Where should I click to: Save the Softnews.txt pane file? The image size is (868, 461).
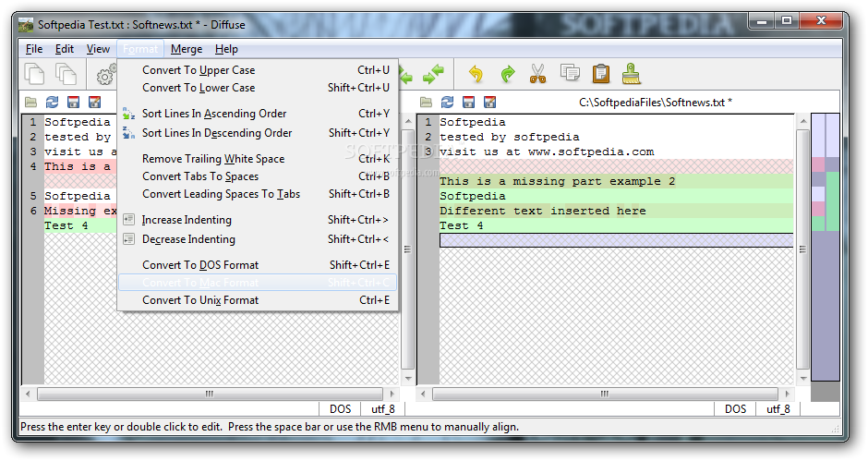(x=468, y=102)
